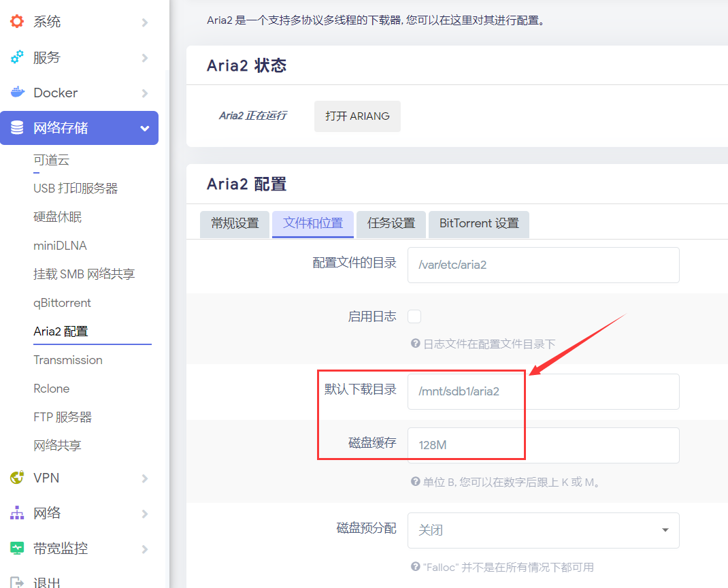The image size is (728, 588).
Task: Enable the 启用日志 checkbox
Action: pos(414,316)
